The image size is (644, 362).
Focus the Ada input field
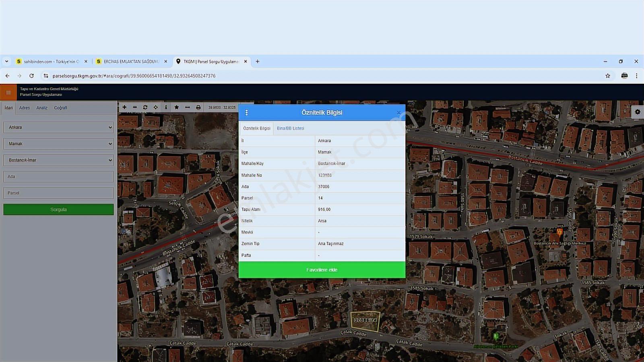tap(58, 177)
